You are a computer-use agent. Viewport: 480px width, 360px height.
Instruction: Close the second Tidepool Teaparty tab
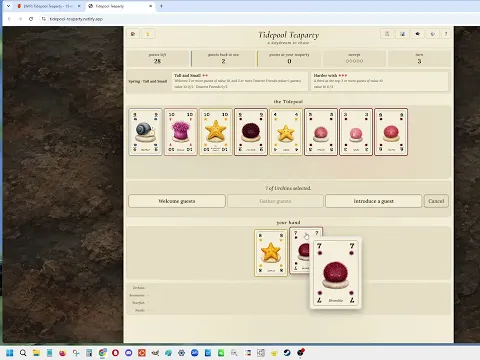tap(151, 6)
